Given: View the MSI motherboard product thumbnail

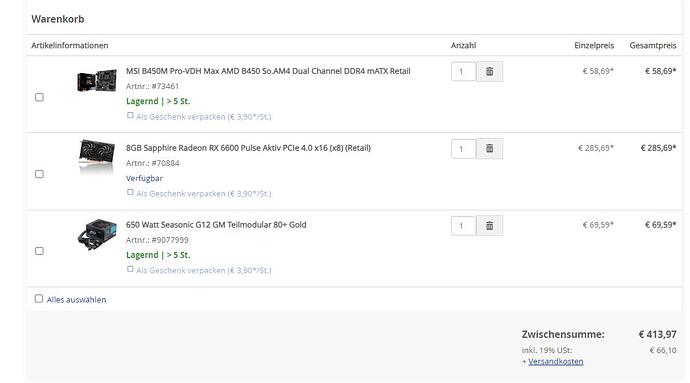Looking at the screenshot, I should coord(97,80).
